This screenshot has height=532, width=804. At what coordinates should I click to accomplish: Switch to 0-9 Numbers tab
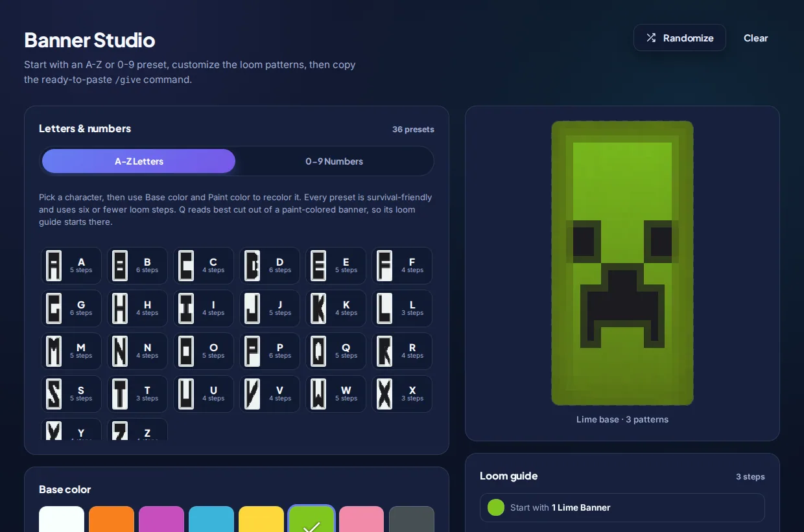coord(335,161)
